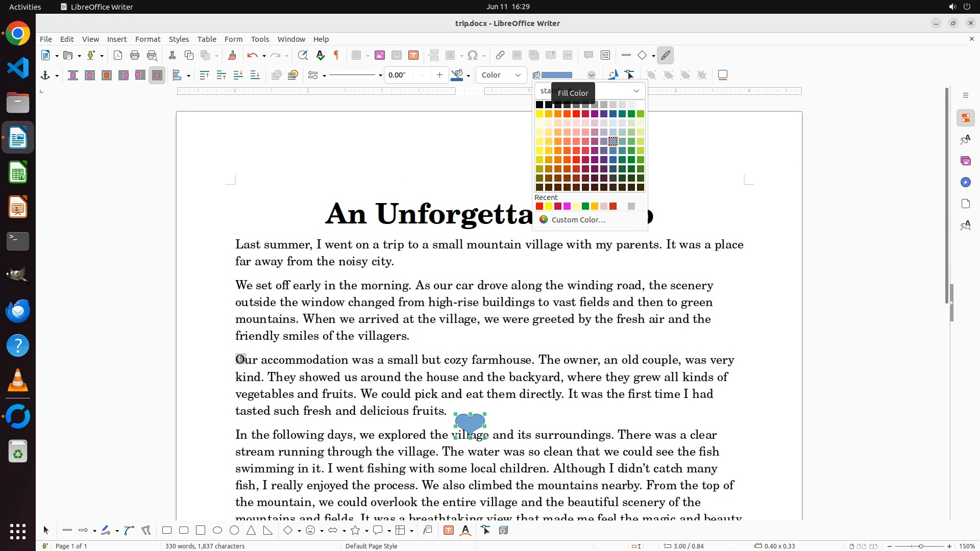Click the Insert Image icon

(x=380, y=55)
